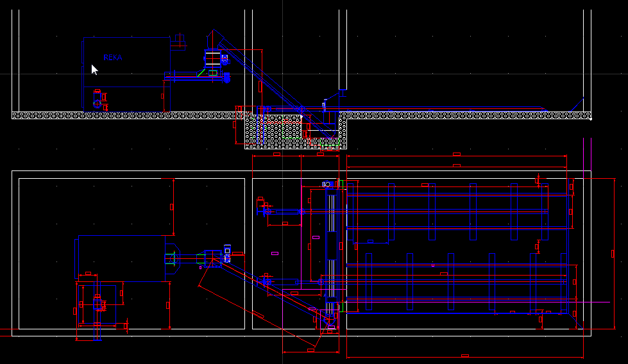
Task: Select the flue connector on boiler's top right
Action: (x=178, y=43)
